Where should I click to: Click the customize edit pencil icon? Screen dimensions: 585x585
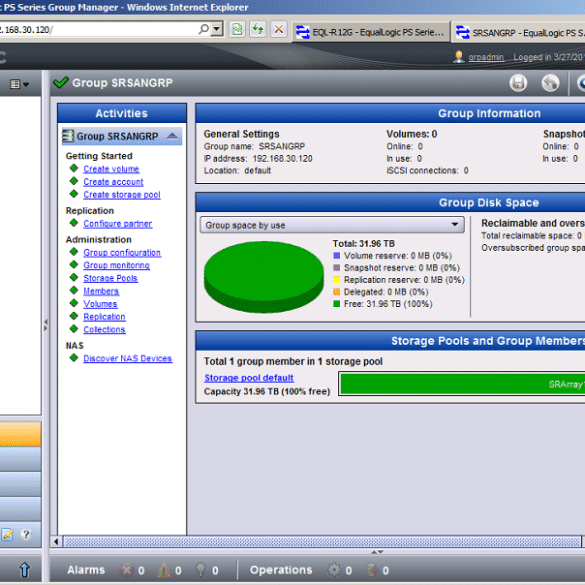pyautogui.click(x=7, y=535)
